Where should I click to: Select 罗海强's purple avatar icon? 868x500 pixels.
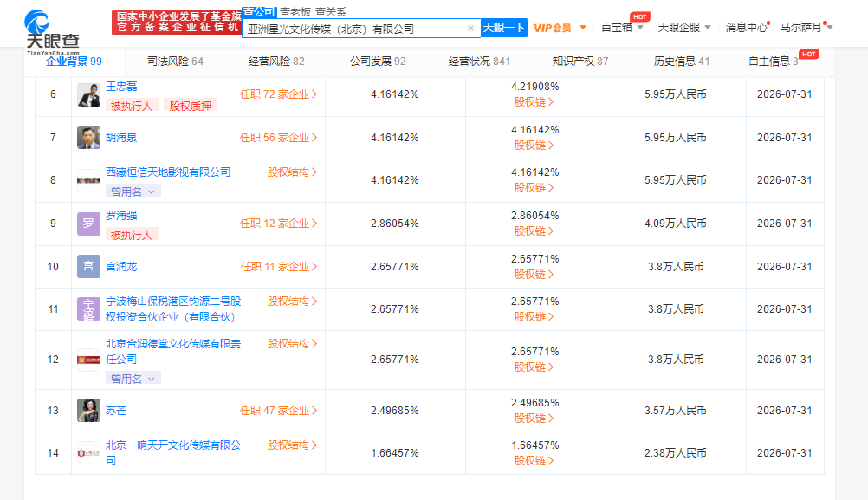pyautogui.click(x=88, y=224)
